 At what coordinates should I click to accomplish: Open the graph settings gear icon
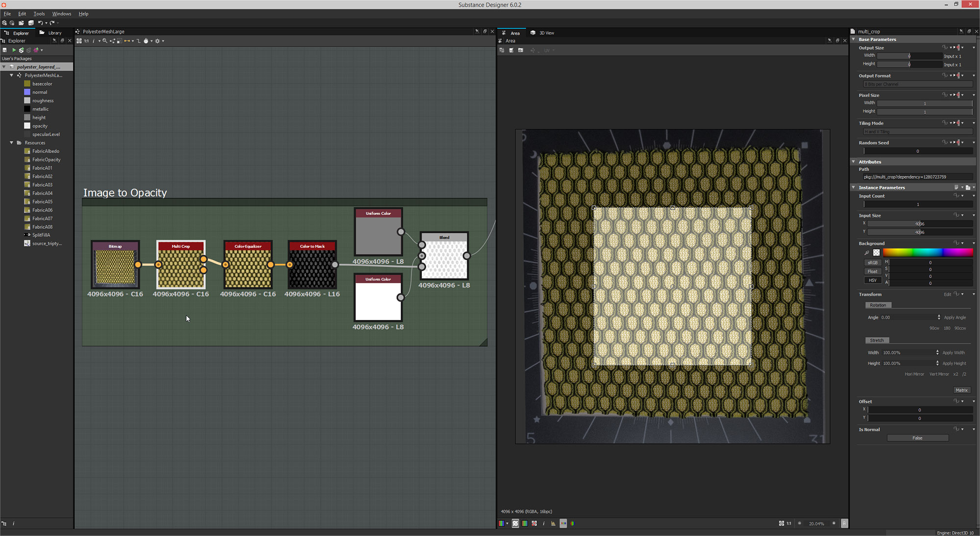pos(158,41)
